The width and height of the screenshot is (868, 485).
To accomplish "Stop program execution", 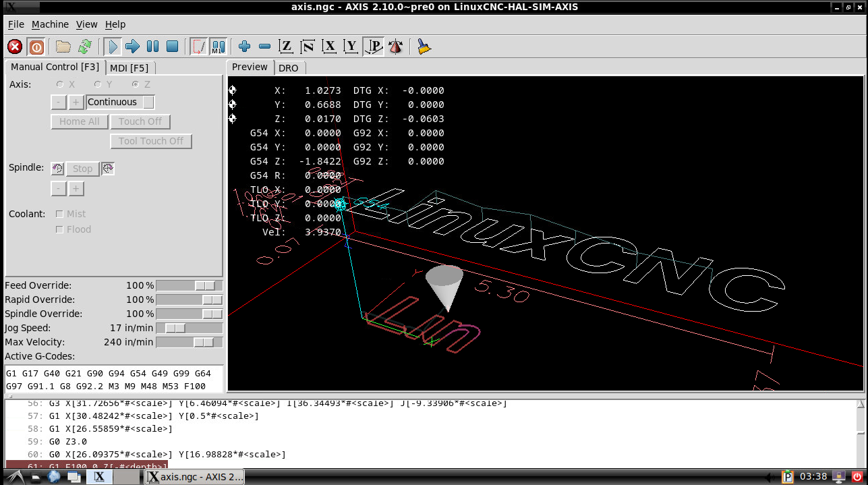I will click(172, 47).
